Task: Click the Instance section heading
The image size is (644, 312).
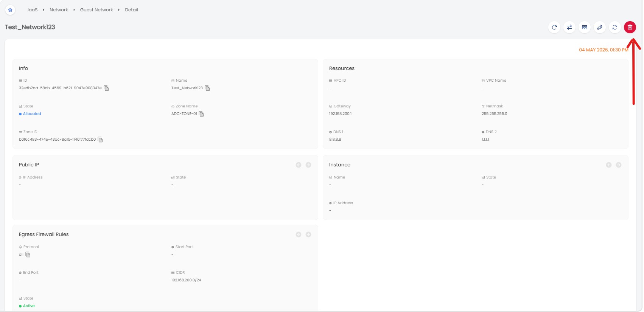Action: tap(340, 165)
